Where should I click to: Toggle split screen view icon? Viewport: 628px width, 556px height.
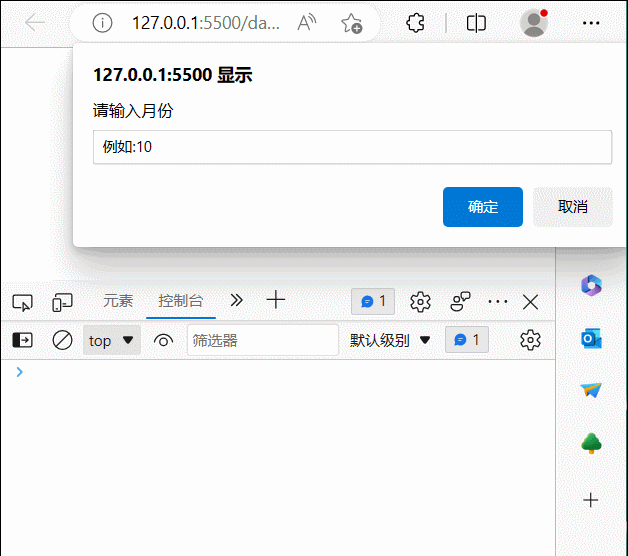pos(476,23)
